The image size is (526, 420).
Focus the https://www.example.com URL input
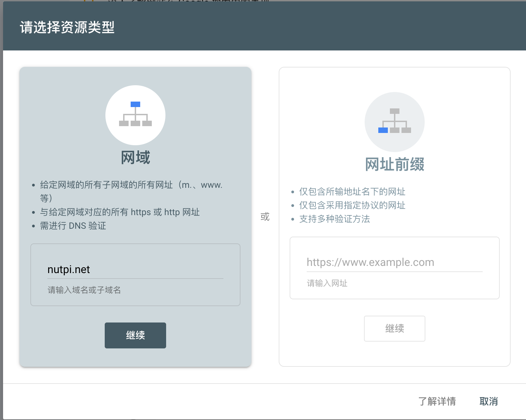point(395,262)
